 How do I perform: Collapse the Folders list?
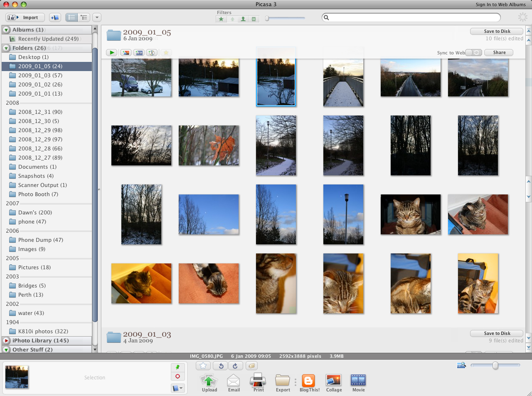coord(6,48)
